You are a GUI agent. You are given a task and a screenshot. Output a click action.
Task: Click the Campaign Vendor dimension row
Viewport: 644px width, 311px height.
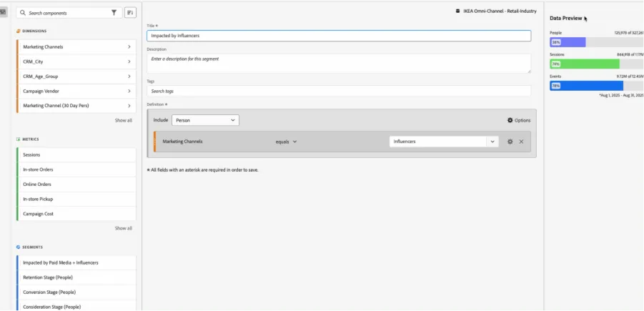76,92
